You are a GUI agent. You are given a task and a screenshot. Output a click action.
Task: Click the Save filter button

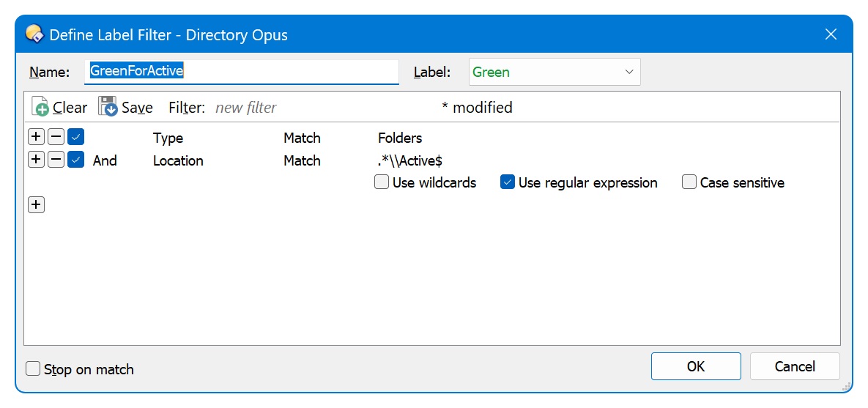(126, 108)
